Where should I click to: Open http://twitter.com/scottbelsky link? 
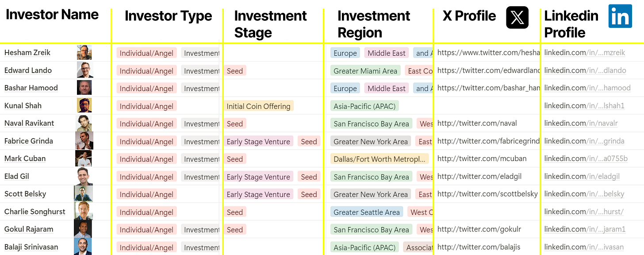point(487,194)
